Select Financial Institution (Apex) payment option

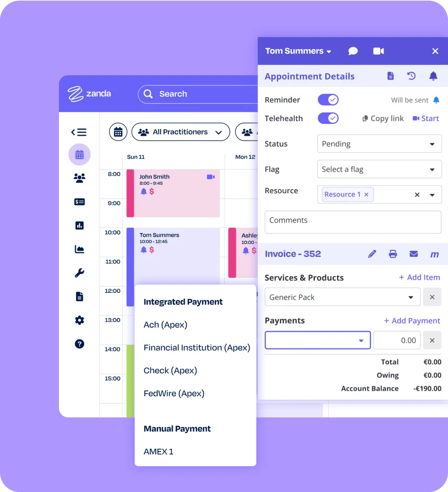tap(196, 347)
